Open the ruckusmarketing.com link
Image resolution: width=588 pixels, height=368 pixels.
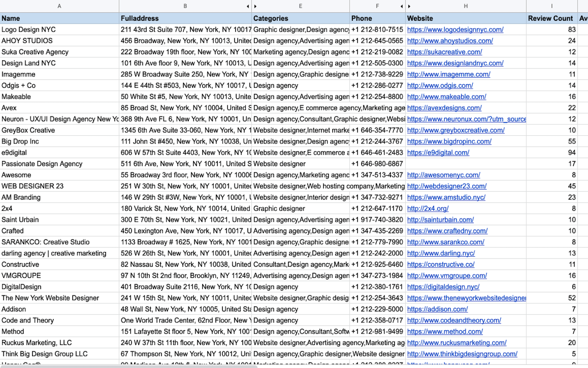coord(457,343)
